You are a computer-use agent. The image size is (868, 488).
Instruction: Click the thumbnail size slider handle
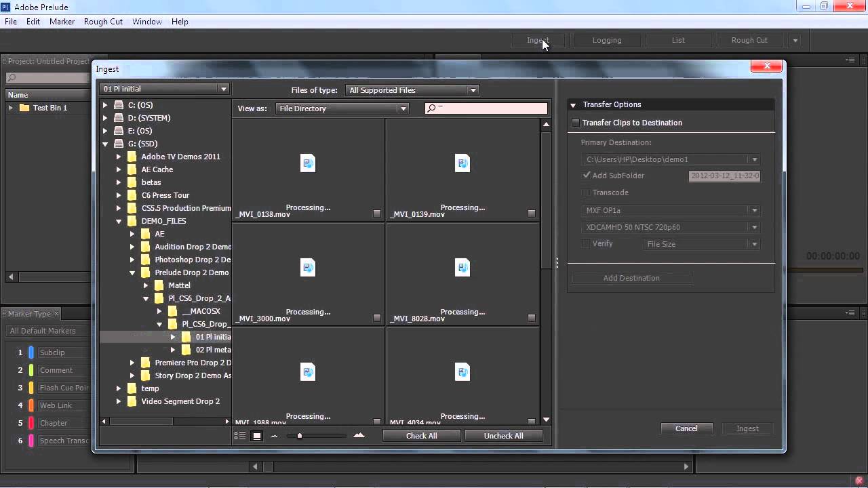point(300,436)
